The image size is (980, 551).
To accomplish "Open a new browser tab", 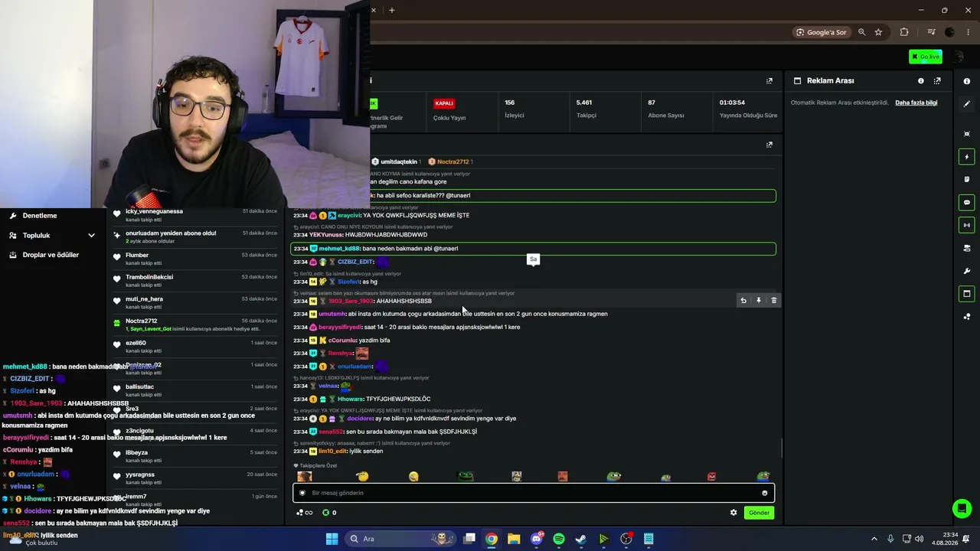I will (x=392, y=10).
